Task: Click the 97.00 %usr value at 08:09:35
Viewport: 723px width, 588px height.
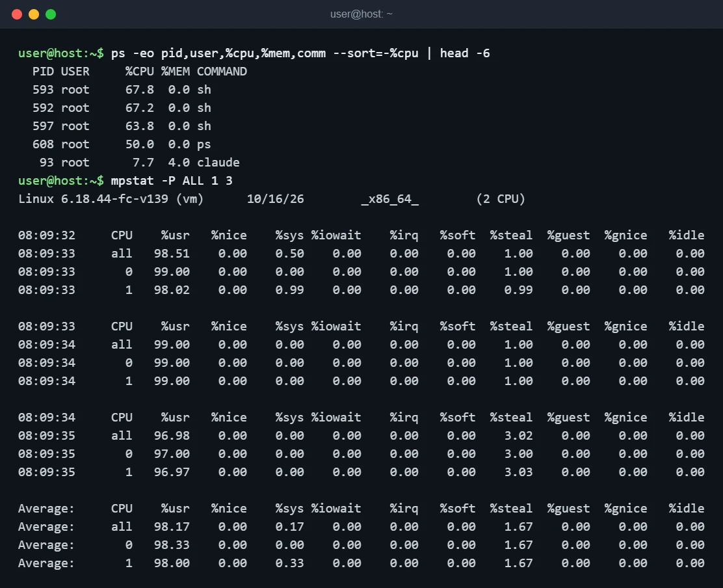Action: [172, 454]
